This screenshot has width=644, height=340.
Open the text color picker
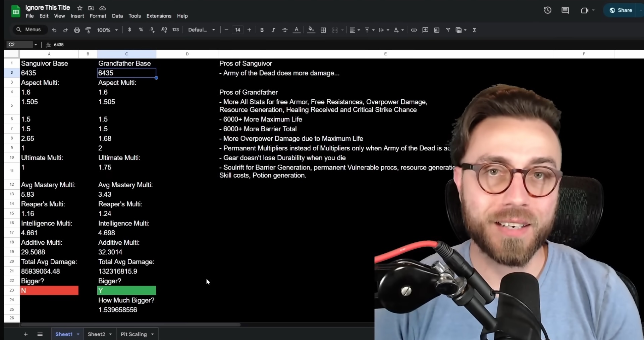pos(297,30)
